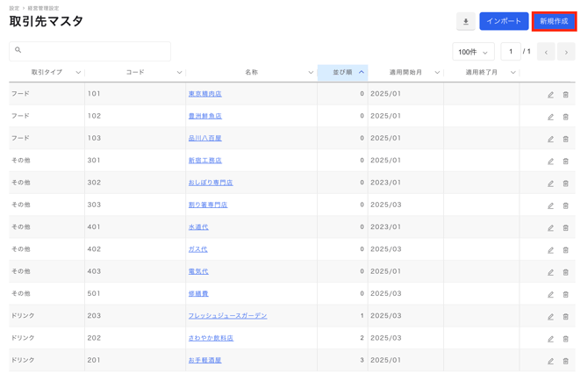588x381 pixels.
Task: Delete row 403 with trash icon
Action: click(565, 272)
